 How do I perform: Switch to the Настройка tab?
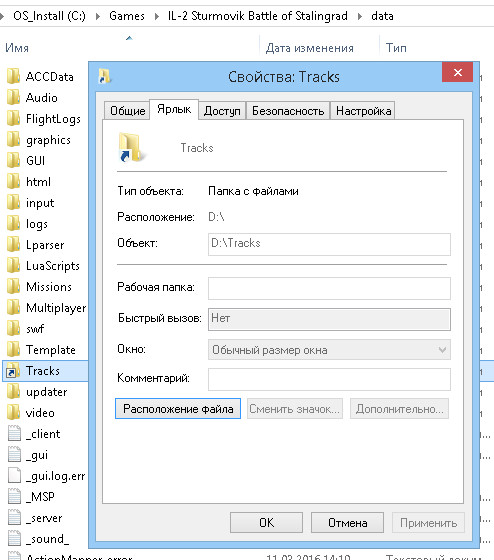click(363, 111)
